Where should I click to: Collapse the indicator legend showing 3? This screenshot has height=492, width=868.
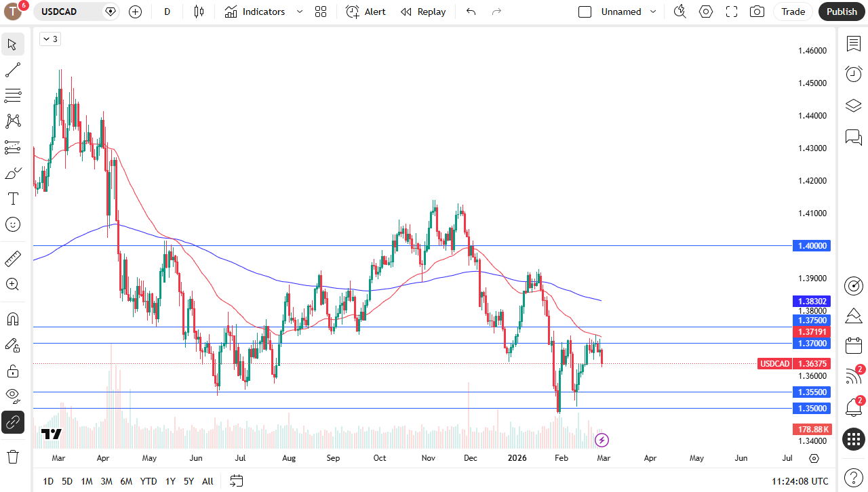point(50,39)
